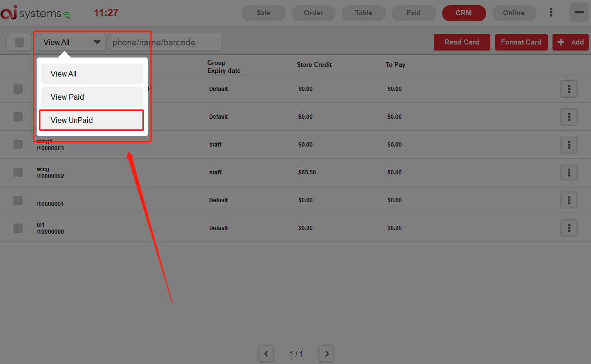Open the three-dot menu in top navigation bar
The width and height of the screenshot is (591, 364).
(551, 13)
